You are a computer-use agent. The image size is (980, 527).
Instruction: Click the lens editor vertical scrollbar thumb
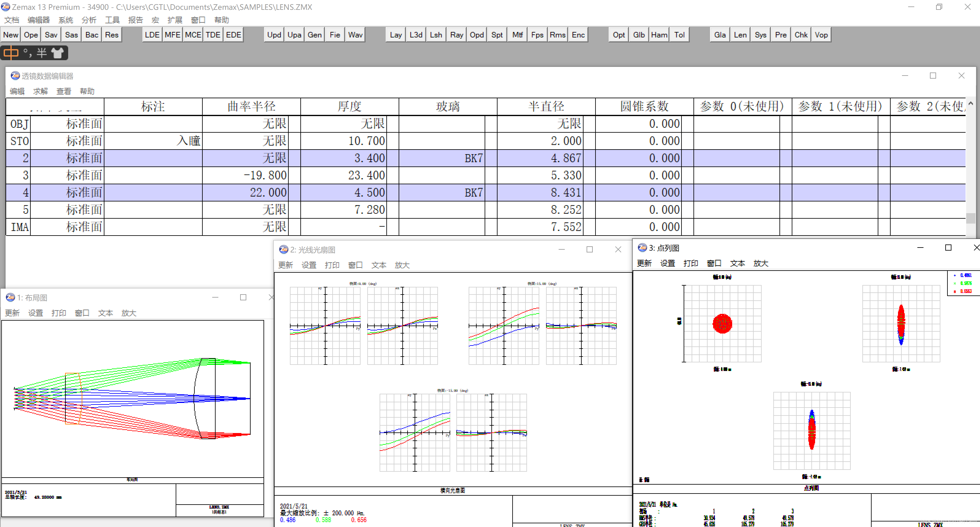[x=970, y=218]
